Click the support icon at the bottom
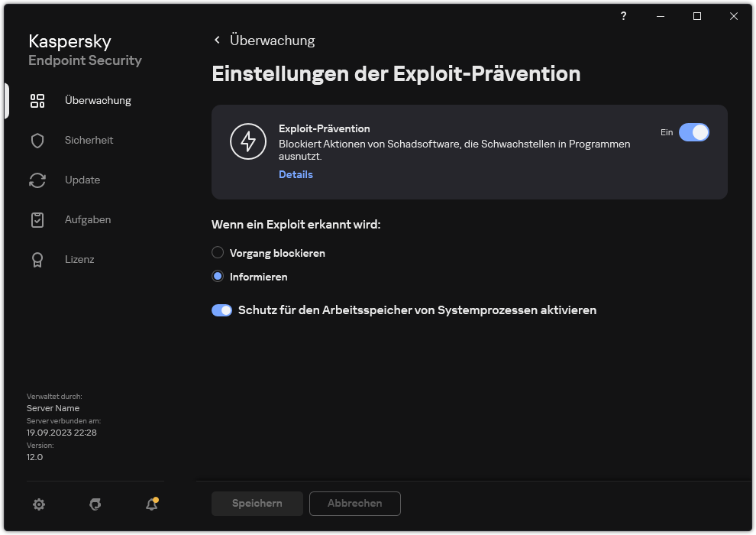This screenshot has height=535, width=756. [95, 505]
